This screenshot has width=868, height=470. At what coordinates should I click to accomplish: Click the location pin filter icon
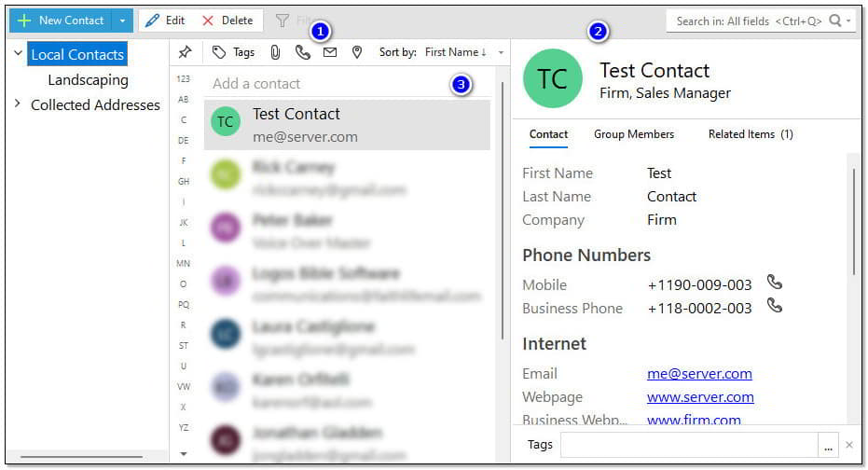coord(356,52)
